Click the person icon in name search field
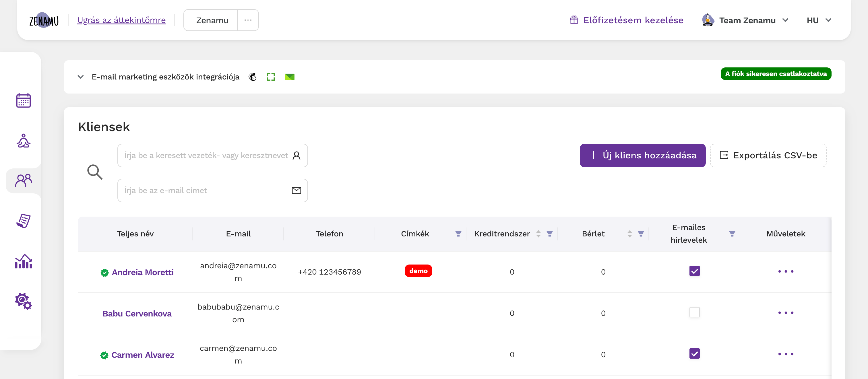 [x=297, y=156]
